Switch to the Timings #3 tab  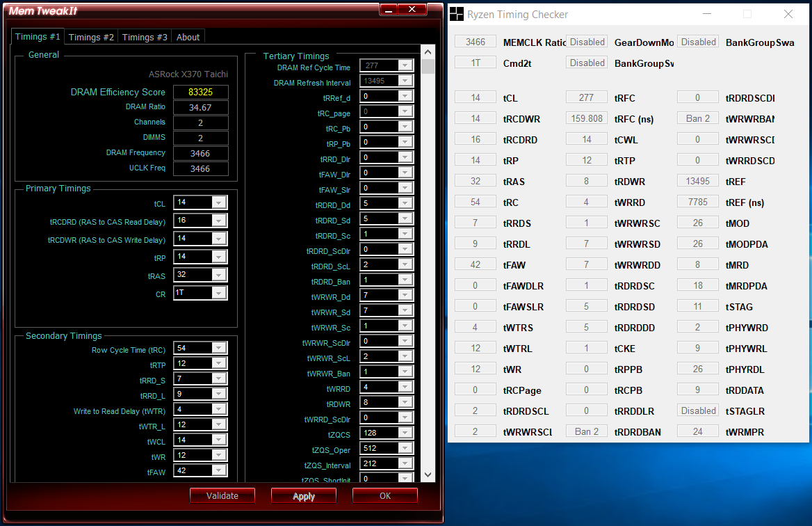click(145, 38)
